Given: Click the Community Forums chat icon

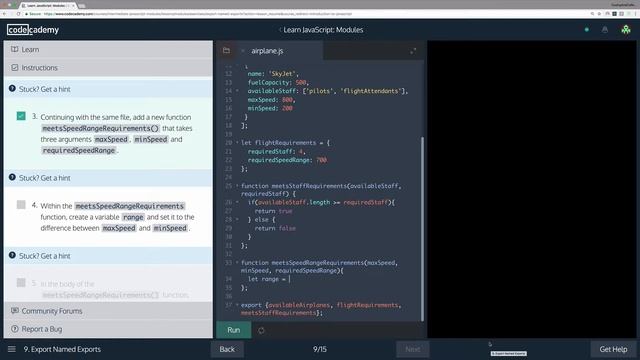Looking at the screenshot, I should 15,311.
